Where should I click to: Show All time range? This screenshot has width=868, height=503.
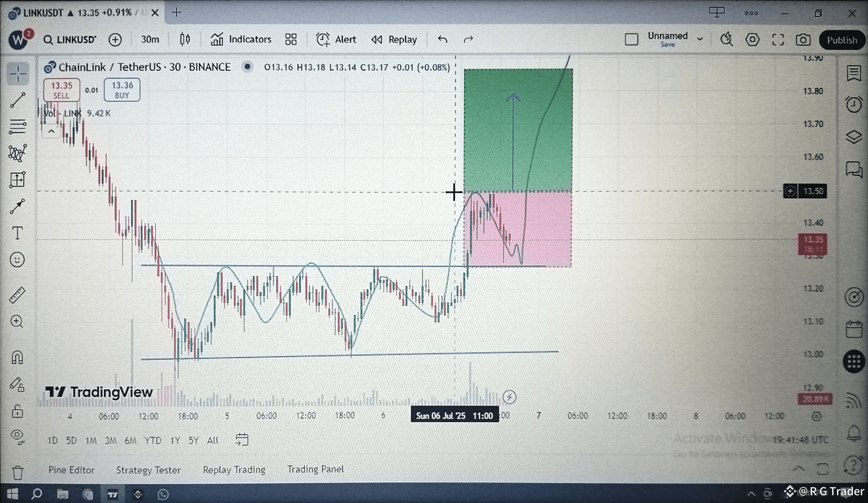[x=212, y=441]
